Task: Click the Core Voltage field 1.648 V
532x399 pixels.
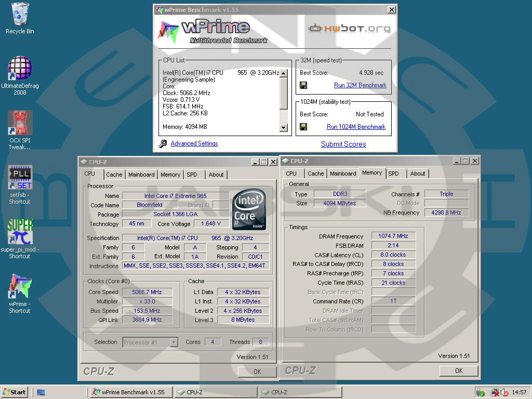Action: [211, 223]
